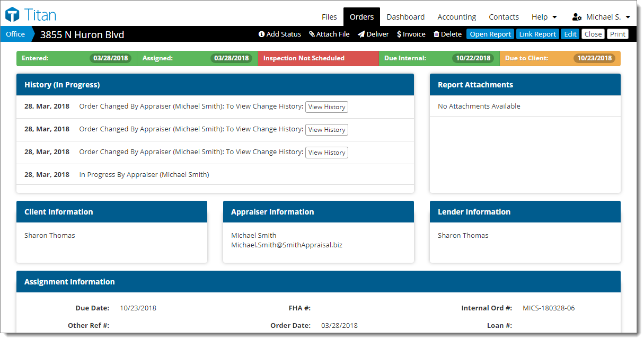Click the Deliver paper plane icon
This screenshot has height=339, width=644.
point(361,34)
